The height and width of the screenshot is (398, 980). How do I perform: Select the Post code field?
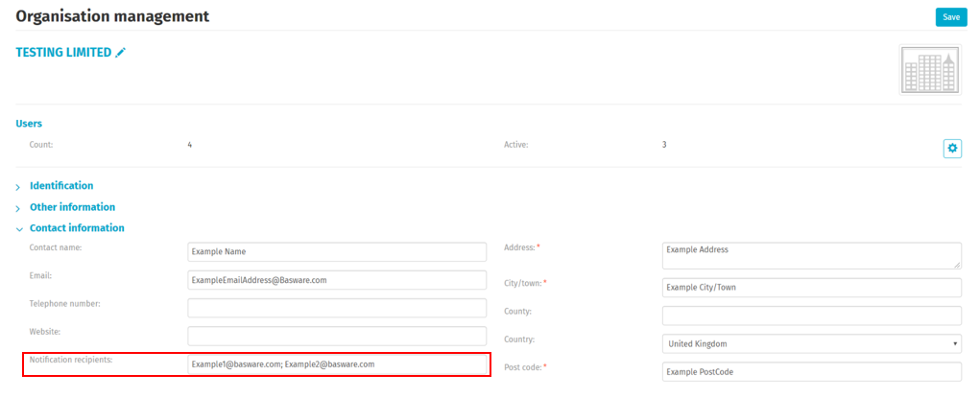click(811, 371)
